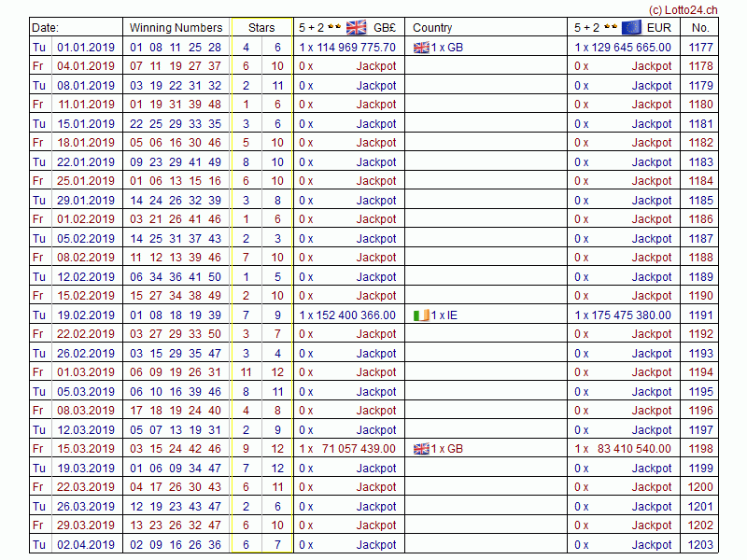The image size is (747, 560).
Task: Select the date 19.02.2019
Action: coord(86,315)
